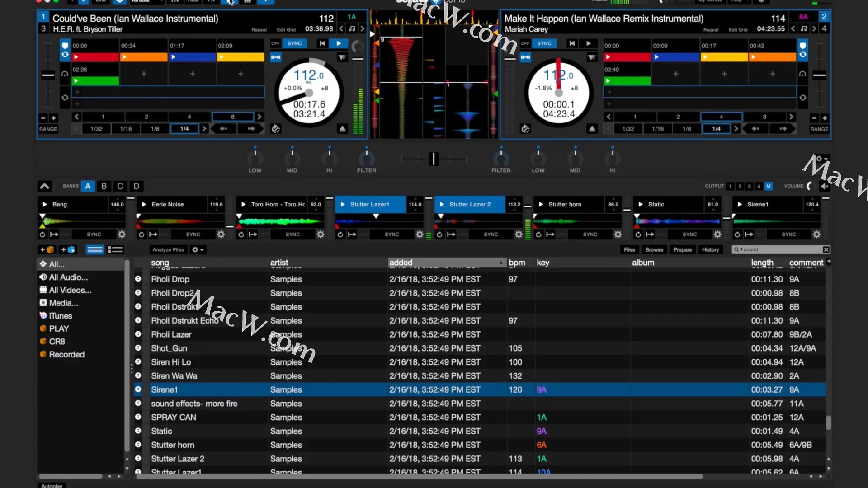Click censor icon on deck 1
The height and width of the screenshot is (488, 868).
pos(276,129)
